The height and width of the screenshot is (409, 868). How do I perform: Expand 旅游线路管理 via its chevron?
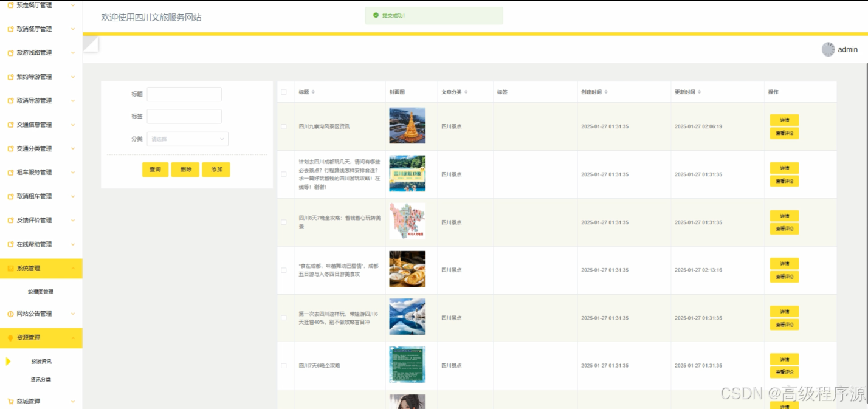click(x=73, y=53)
